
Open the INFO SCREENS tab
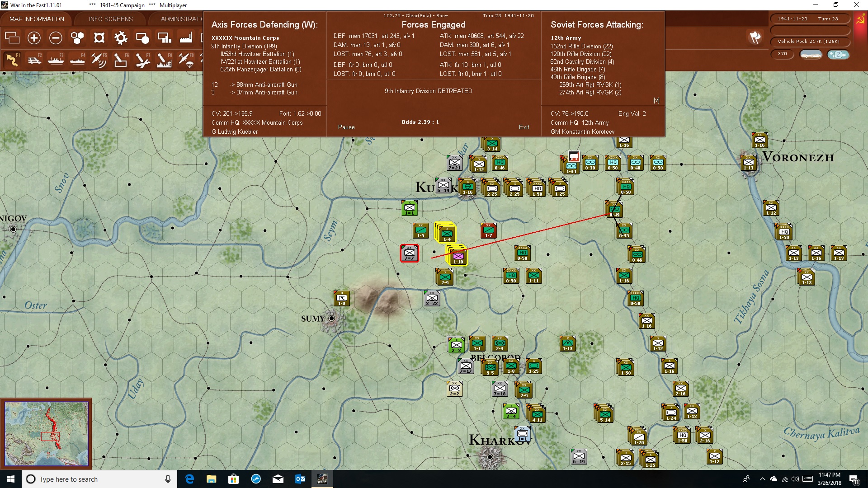111,19
